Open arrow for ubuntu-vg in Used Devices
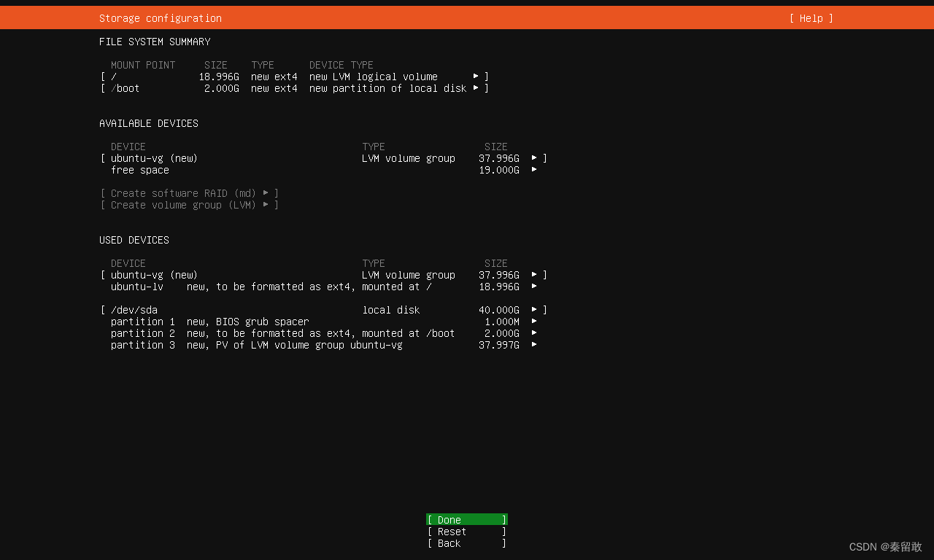 point(534,275)
